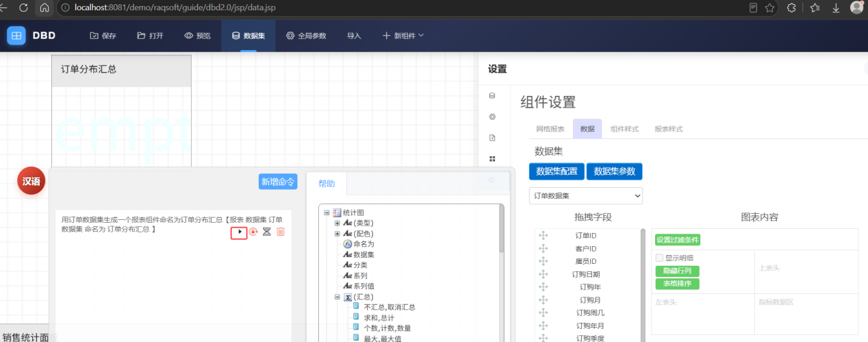Select 分类 in help tree
Image resolution: width=868 pixels, height=342 pixels.
click(x=360, y=265)
